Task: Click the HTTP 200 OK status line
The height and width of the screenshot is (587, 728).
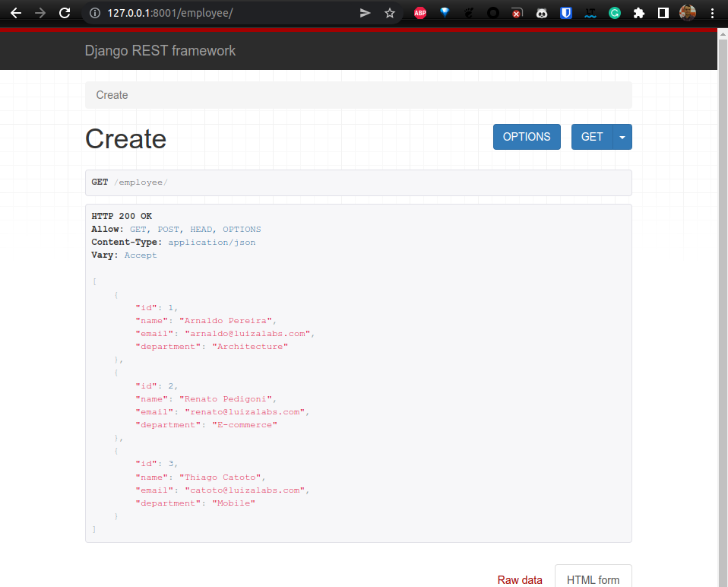Action: tap(122, 216)
